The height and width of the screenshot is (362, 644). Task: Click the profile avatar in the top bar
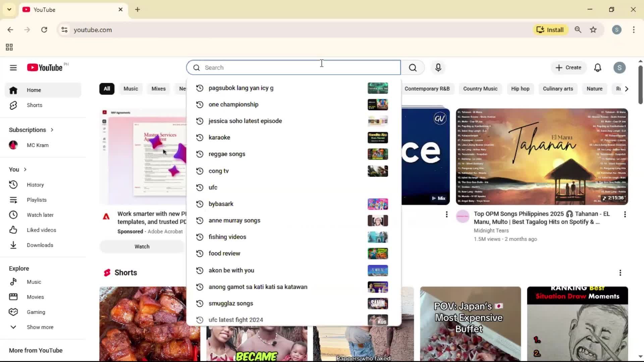619,67
